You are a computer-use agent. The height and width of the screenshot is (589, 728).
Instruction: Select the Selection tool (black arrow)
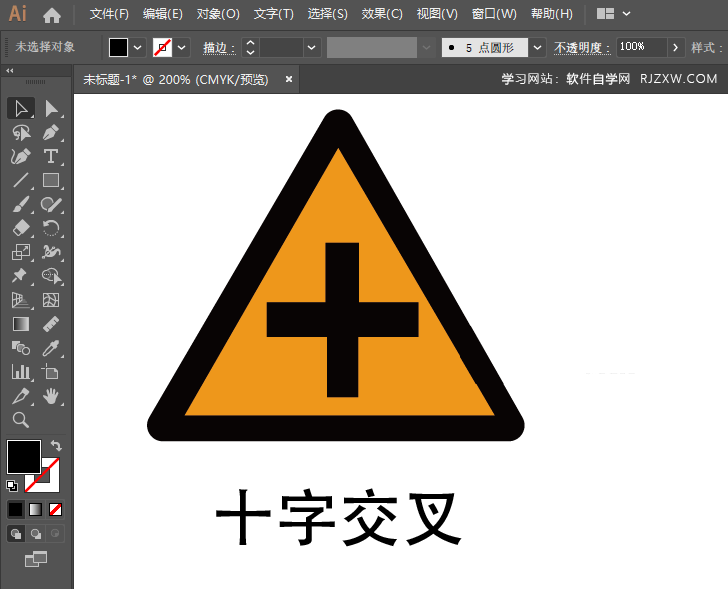20,109
